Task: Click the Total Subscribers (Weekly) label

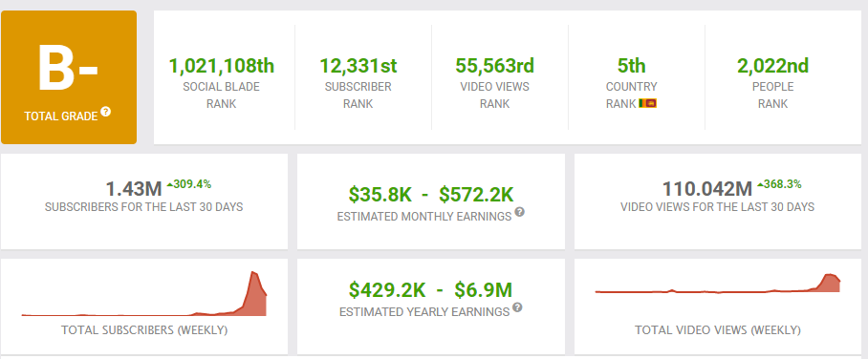Action: pos(144,330)
